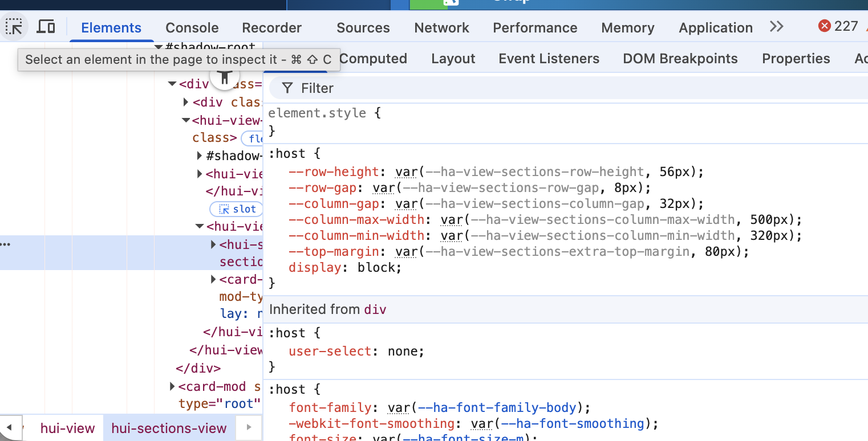Click the filter funnel icon

click(x=288, y=88)
